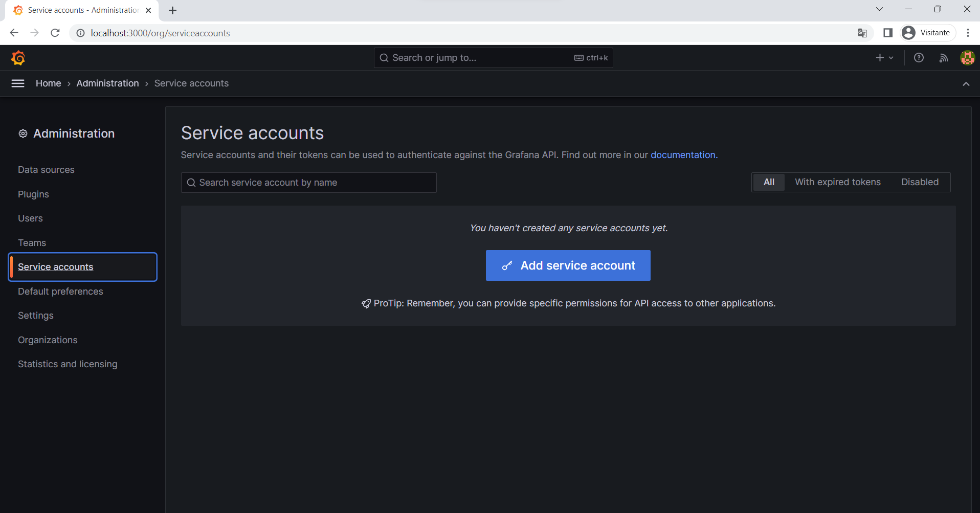
Task: Click the key icon on Add service account
Action: click(507, 265)
